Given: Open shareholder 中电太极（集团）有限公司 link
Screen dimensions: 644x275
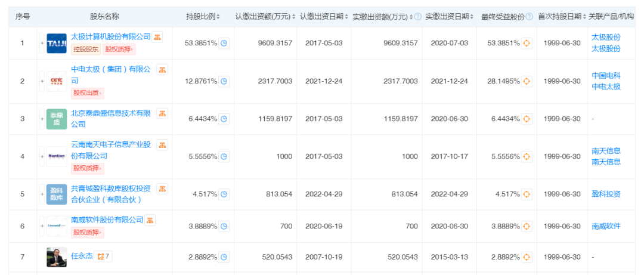Looking at the screenshot, I should coord(111,75).
